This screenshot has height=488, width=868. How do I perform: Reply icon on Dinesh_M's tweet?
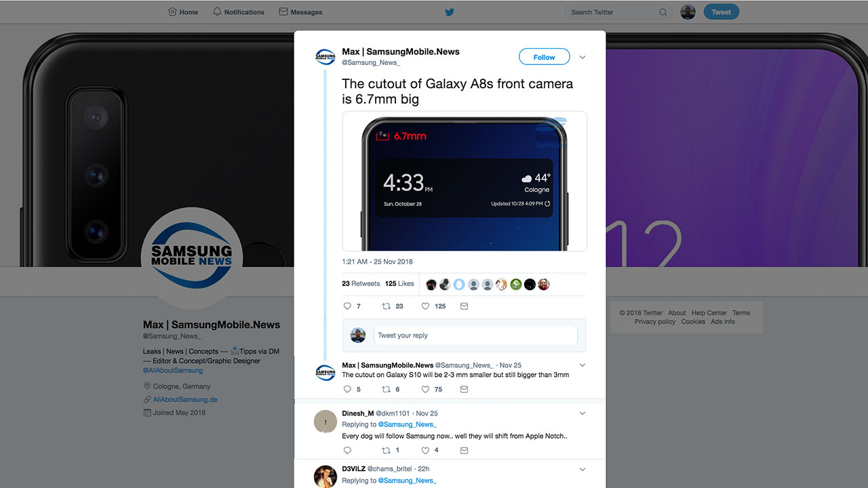(348, 451)
